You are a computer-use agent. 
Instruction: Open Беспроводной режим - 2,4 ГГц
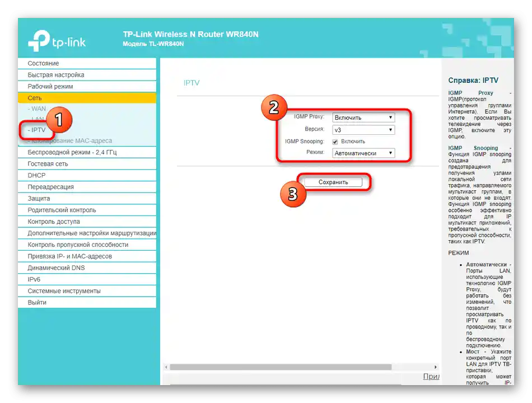(87, 152)
